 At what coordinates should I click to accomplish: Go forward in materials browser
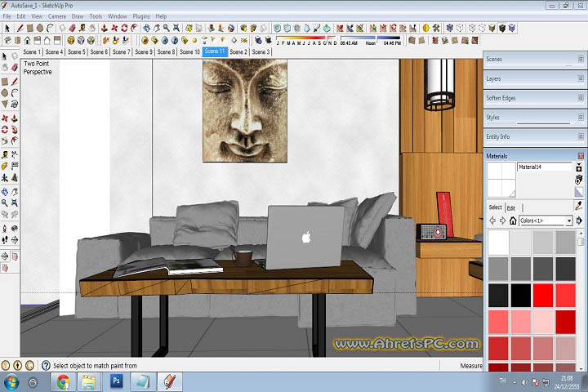tap(503, 220)
